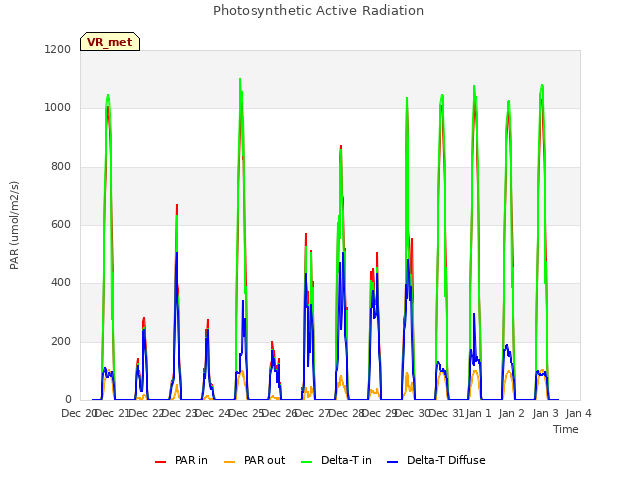Click the Jan 2 x-axis tick label
The image size is (640, 480).
[512, 413]
